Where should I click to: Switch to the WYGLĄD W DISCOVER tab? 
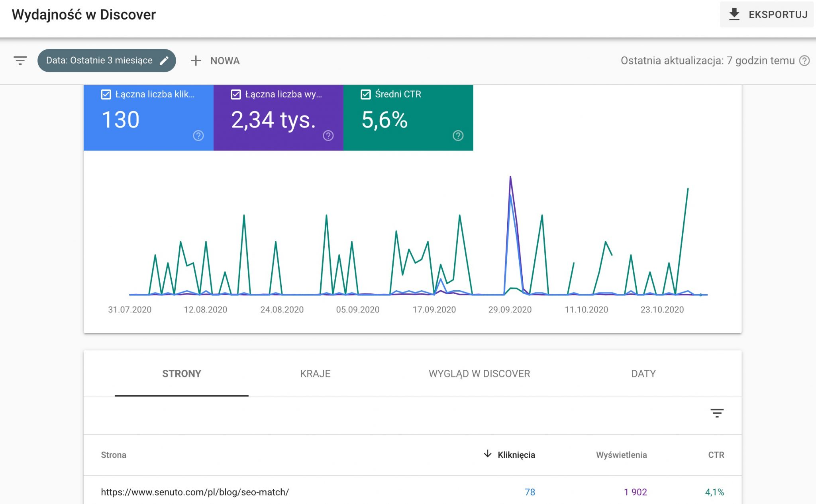tap(479, 374)
